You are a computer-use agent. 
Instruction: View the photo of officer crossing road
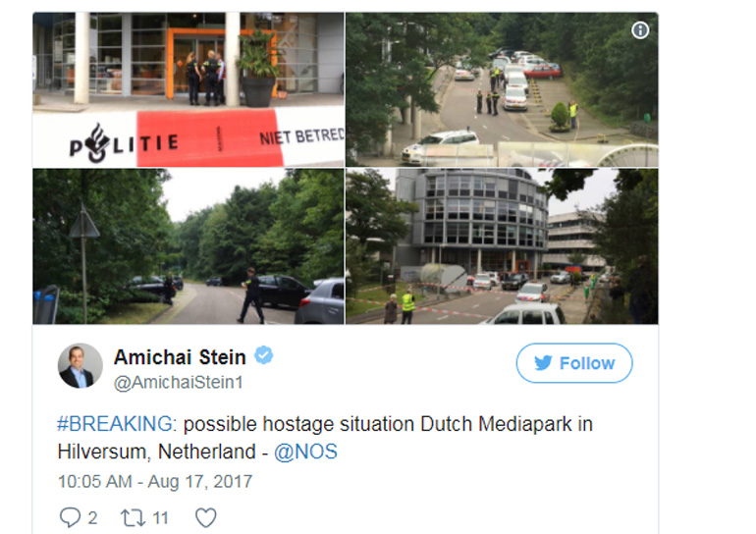point(189,246)
